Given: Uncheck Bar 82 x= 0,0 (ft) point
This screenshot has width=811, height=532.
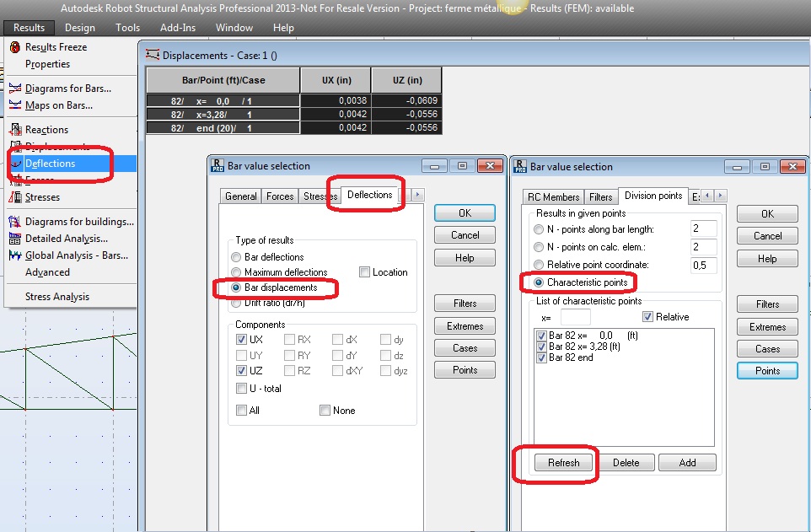Looking at the screenshot, I should pyautogui.click(x=541, y=336).
